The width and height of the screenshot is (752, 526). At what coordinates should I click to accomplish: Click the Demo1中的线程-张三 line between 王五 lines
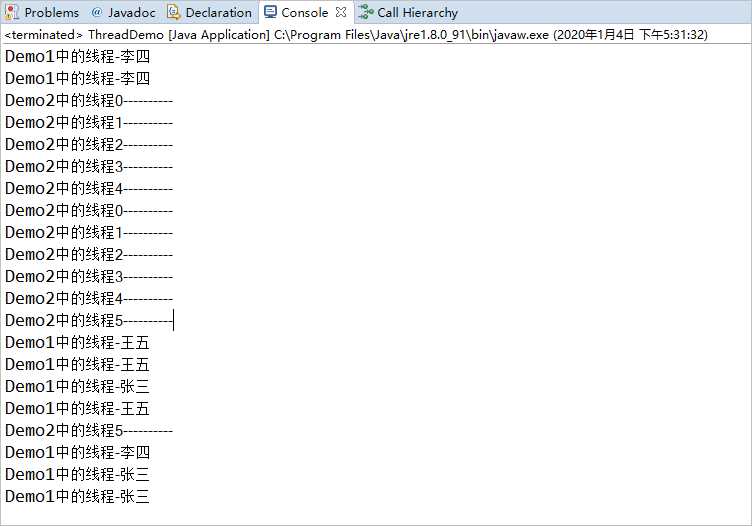(77, 386)
